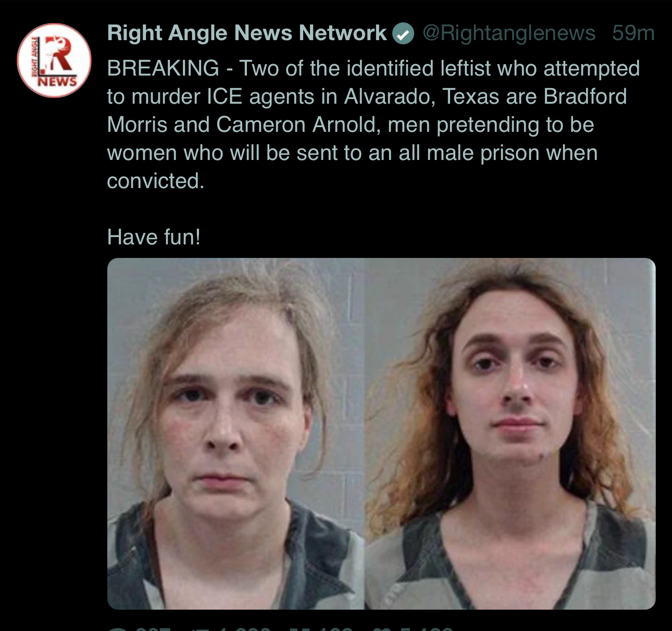Tap the NEWS wordmark in the avatar
The image size is (672, 631).
click(x=57, y=82)
